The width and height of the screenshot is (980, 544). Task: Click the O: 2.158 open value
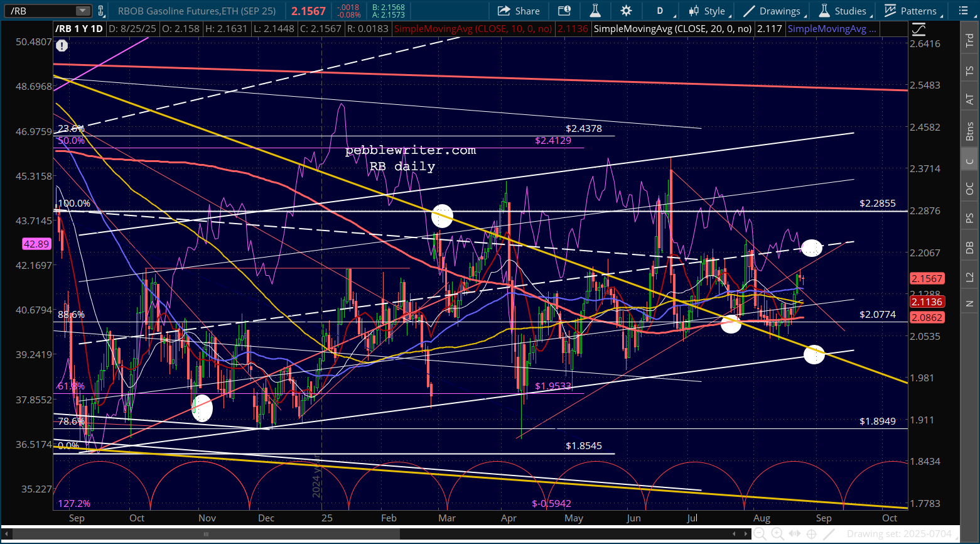[180, 29]
